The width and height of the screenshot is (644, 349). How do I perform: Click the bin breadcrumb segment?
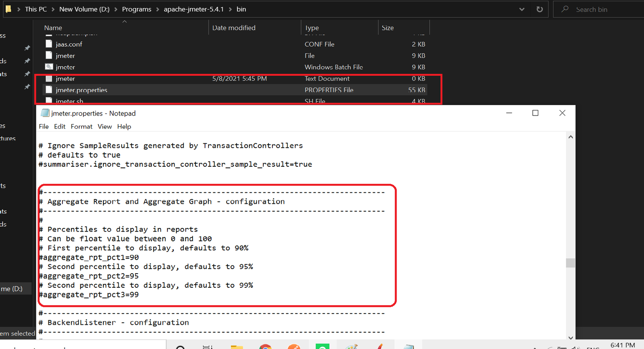241,9
